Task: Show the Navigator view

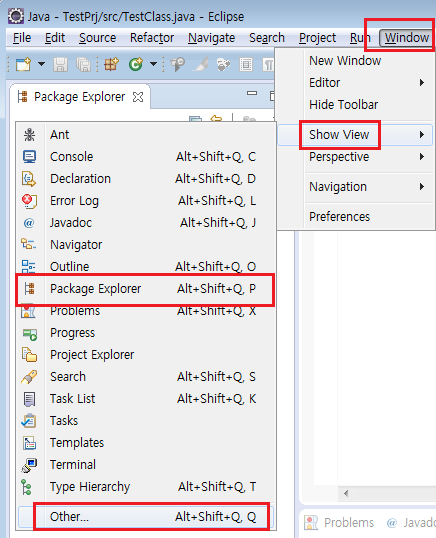Action: click(146, 245)
